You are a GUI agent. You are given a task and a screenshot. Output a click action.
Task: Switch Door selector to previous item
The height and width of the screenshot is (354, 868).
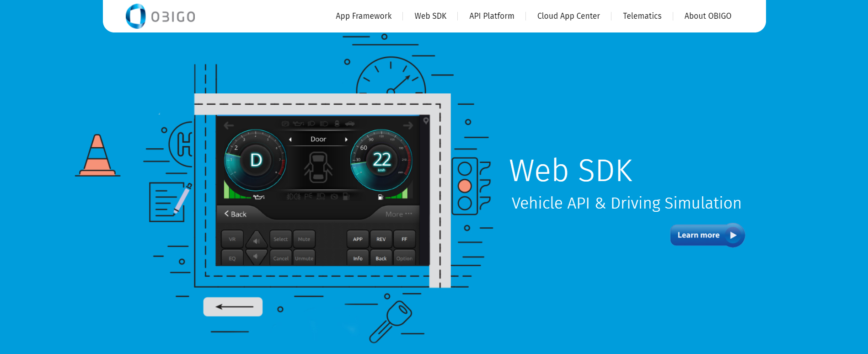[290, 139]
